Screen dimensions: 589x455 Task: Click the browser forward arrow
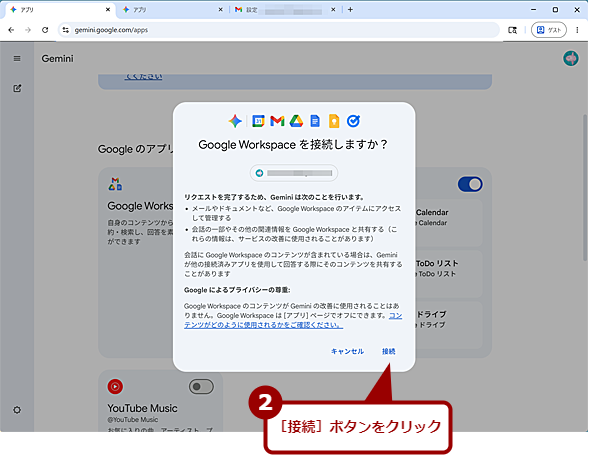[28, 30]
